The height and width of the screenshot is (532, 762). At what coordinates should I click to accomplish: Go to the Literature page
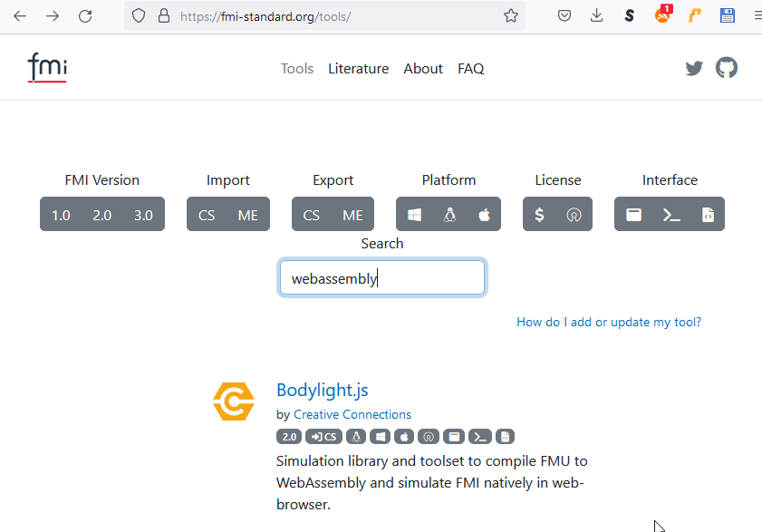(358, 69)
